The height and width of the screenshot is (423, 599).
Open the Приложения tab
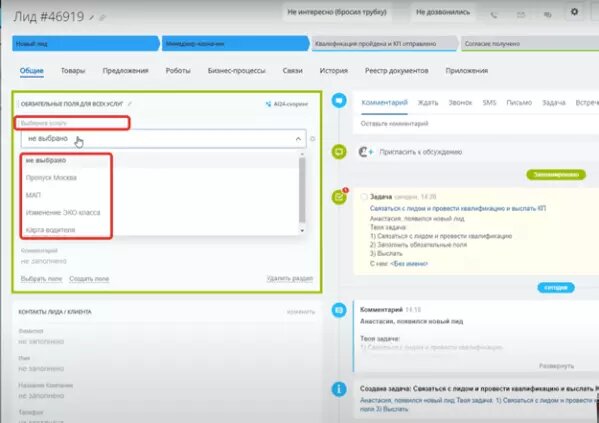[x=466, y=71]
